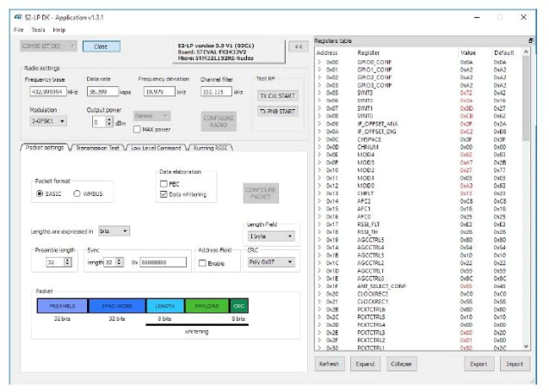
Task: Click the CRC packet block
Action: pos(238,306)
